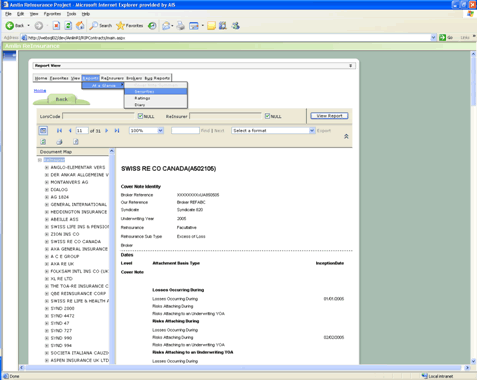Screen dimensions: 478x381
Task: Click the vertical page scrollbar down arrow
Action: point(473,361)
